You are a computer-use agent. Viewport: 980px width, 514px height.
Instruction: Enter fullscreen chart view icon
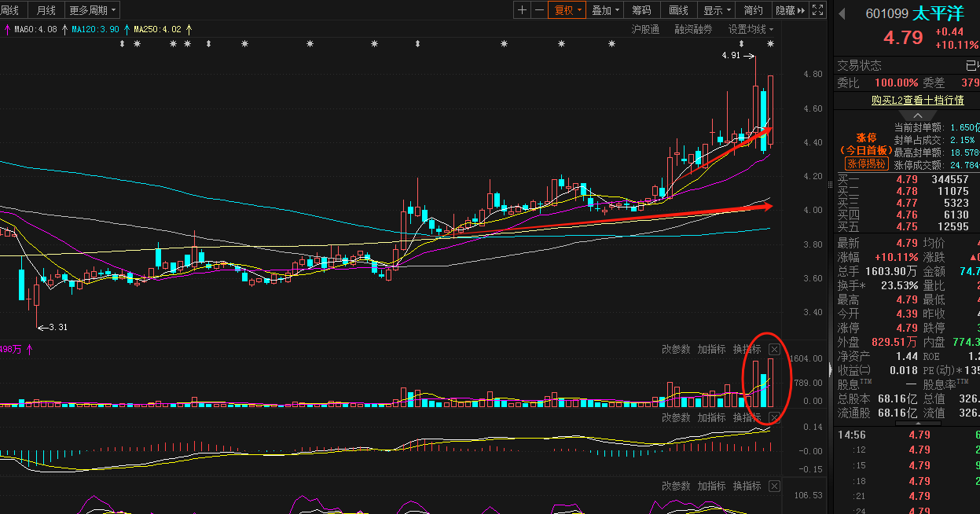817,10
